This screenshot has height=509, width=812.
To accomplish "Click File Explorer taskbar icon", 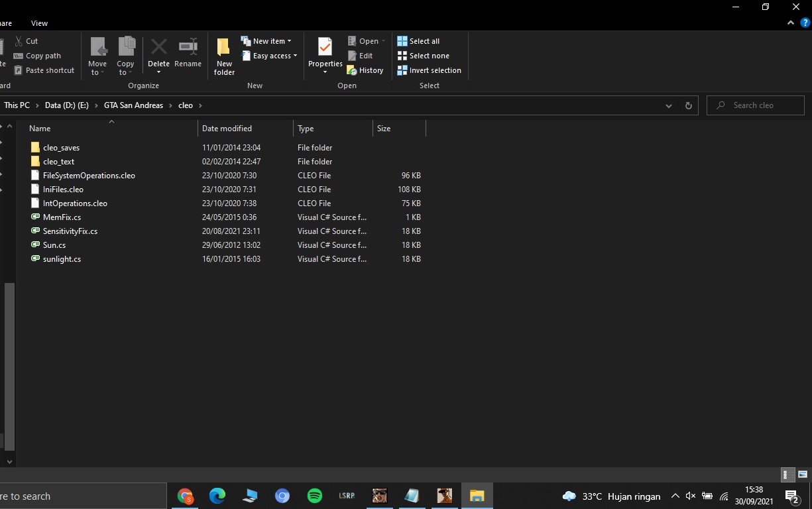I will click(477, 496).
